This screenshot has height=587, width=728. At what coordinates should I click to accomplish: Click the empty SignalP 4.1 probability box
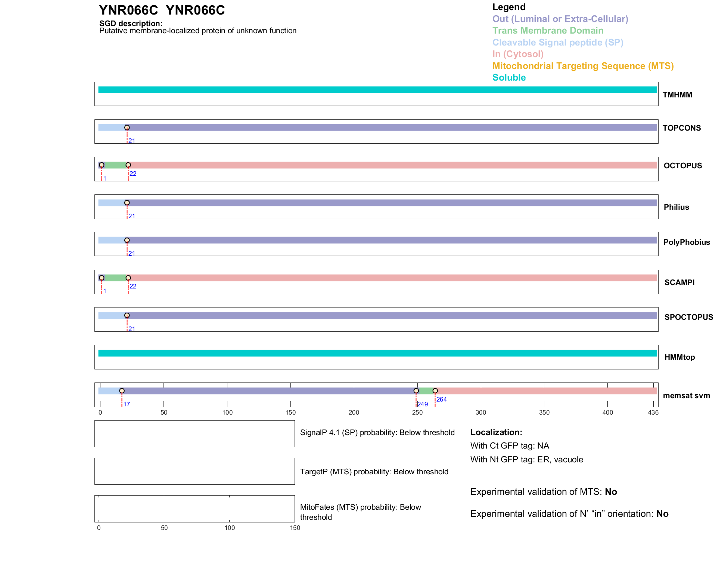point(195,434)
